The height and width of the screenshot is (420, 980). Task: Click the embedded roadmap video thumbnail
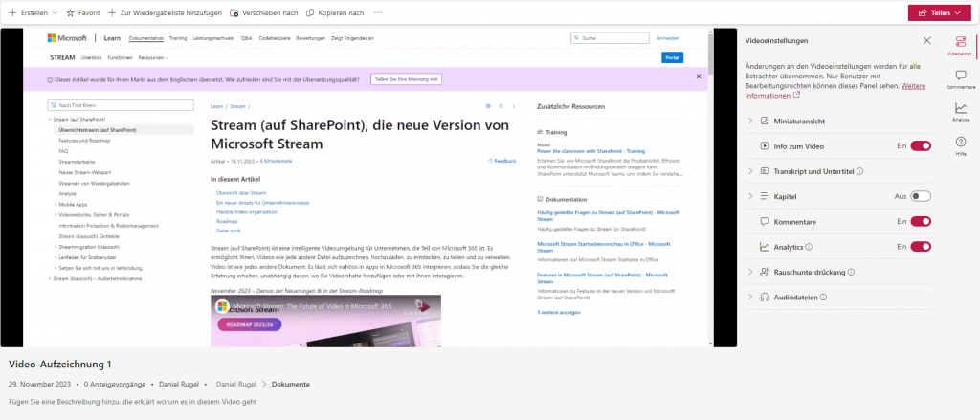[325, 321]
